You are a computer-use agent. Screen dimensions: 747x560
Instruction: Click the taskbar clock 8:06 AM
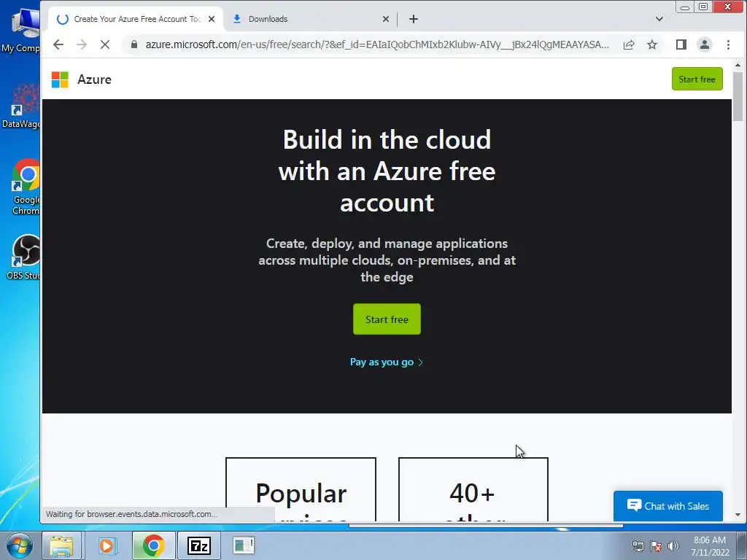coord(710,545)
